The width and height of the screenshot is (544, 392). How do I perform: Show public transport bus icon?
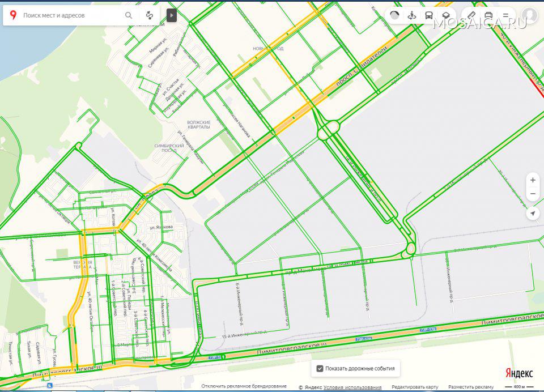coord(429,16)
